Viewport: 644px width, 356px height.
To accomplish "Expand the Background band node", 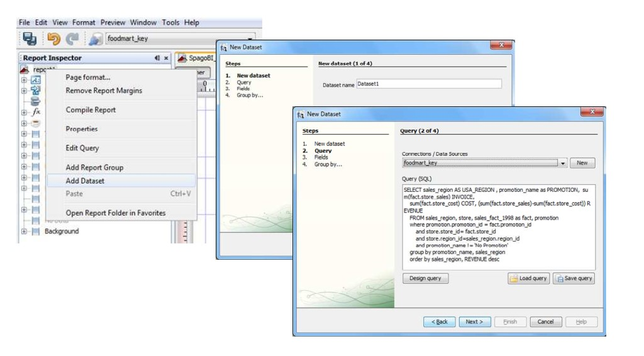I will 24,231.
